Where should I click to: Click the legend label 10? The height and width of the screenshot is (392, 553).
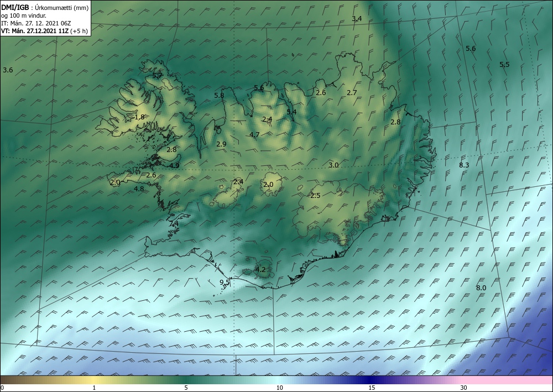279,388
